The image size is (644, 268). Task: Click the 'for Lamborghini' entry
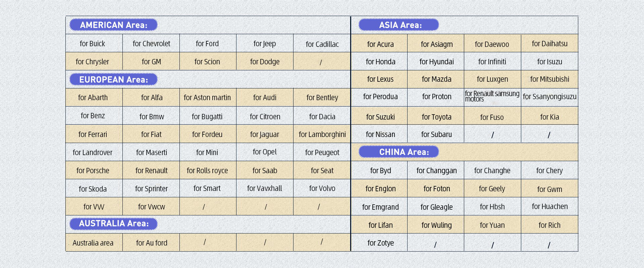coord(322,134)
